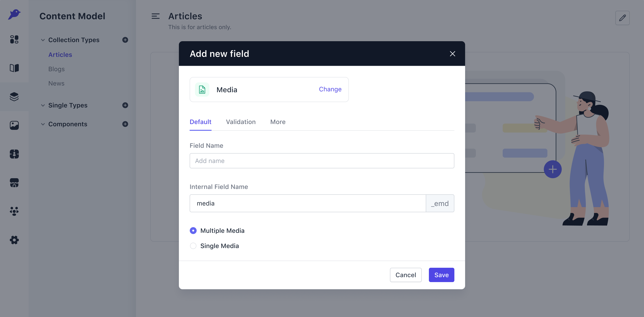Select the layers content model icon
644x317 pixels.
click(x=14, y=96)
